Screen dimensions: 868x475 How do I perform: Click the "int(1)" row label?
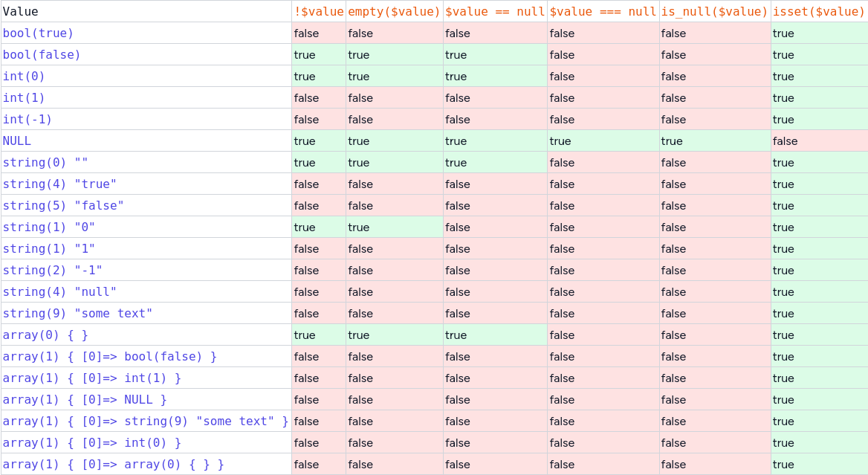(x=24, y=98)
